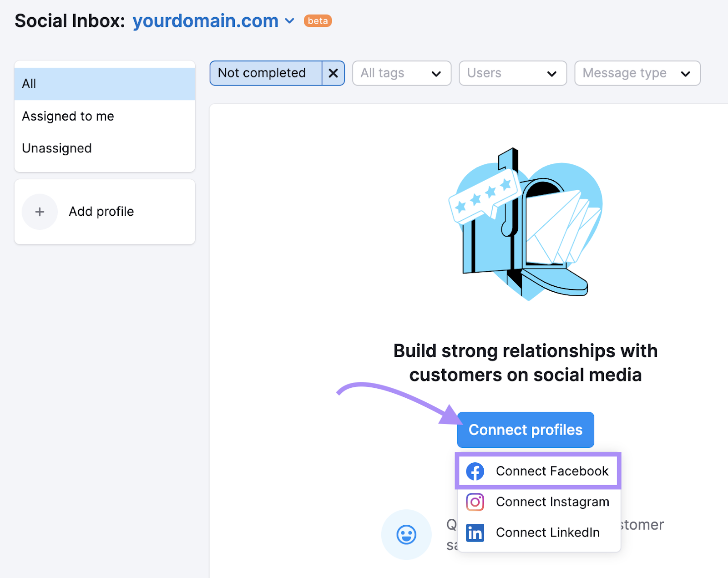Show messages Assigned to me
The height and width of the screenshot is (578, 728).
point(68,117)
